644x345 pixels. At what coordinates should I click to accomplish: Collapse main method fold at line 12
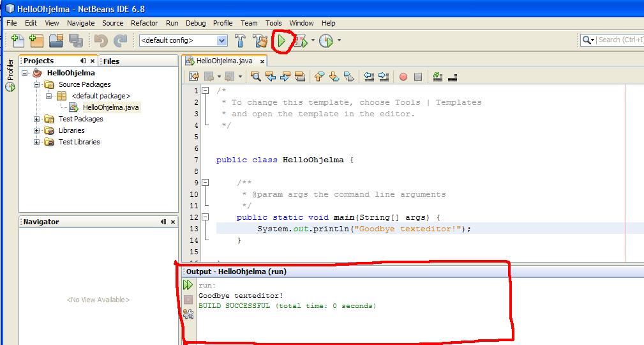205,217
